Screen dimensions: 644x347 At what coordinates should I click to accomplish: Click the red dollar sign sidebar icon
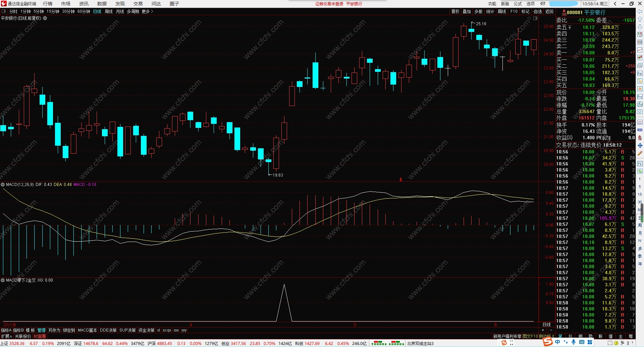[x=640, y=138]
